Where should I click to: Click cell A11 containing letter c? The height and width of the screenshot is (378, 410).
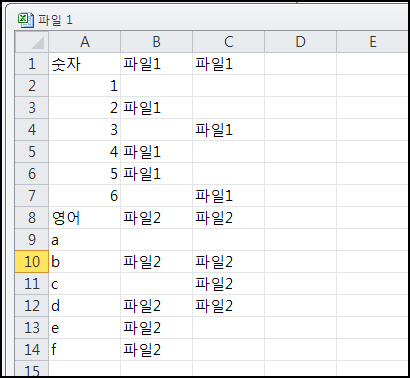[85, 284]
